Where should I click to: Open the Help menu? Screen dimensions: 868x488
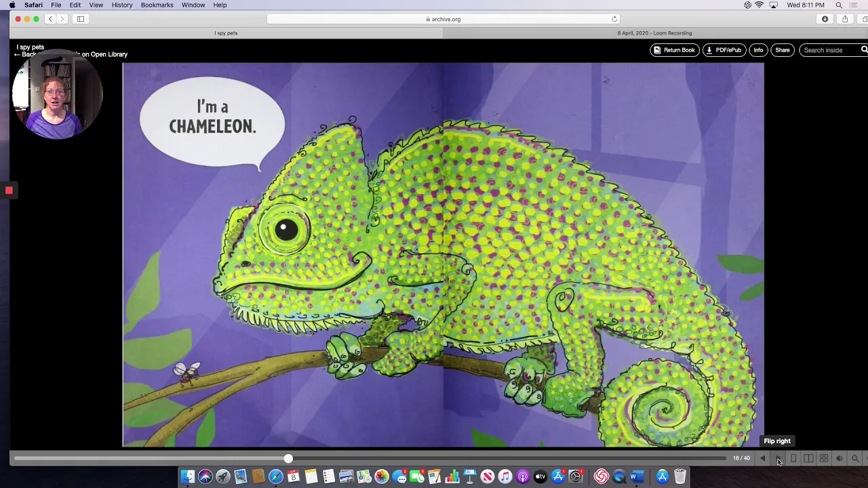(x=220, y=5)
